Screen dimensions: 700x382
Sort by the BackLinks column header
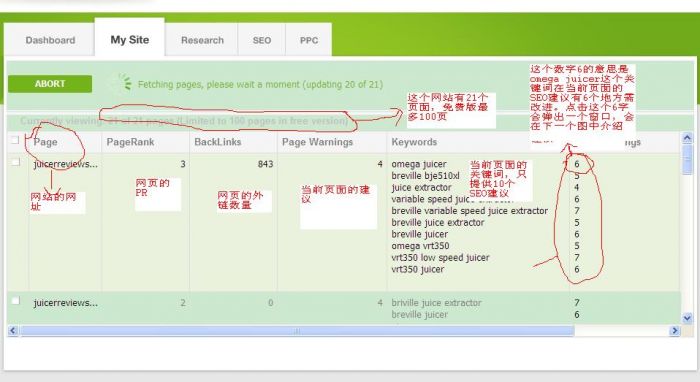coord(218,142)
